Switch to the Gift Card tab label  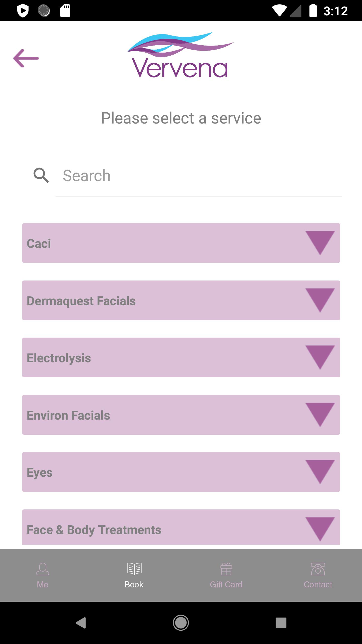pyautogui.click(x=226, y=584)
